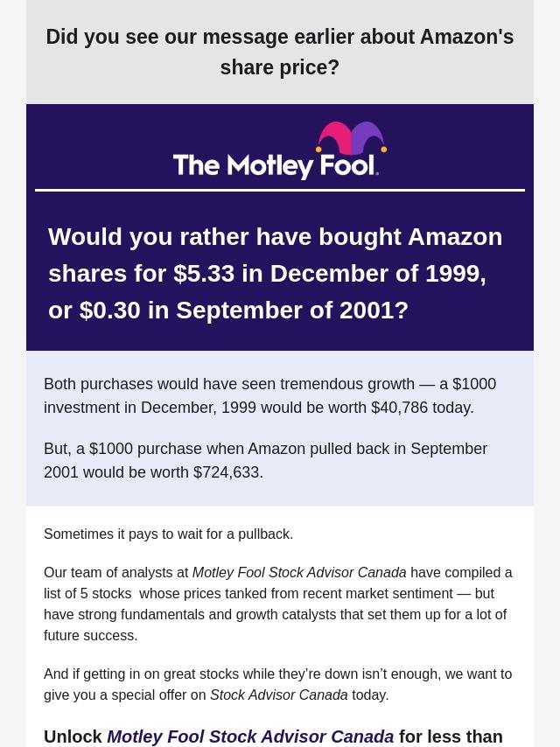Click italic "Motley Fool Stock Advisor Canada" in analyst paragraph
Screen dimensions: 560x747
(299, 572)
